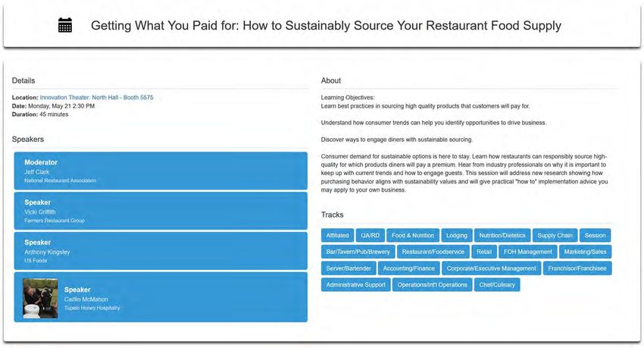Choose the Restaurant/Foodservice track tag
Viewport: 644px width, 348px height.
click(433, 252)
